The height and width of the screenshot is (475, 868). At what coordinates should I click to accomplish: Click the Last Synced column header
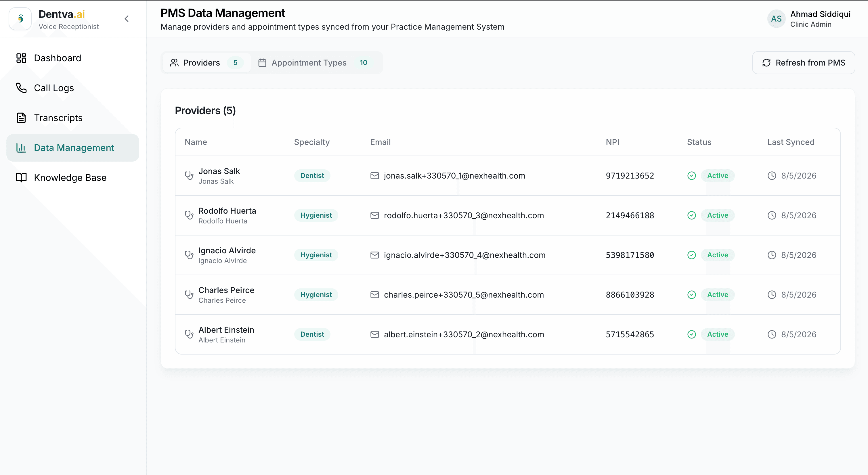click(x=791, y=142)
